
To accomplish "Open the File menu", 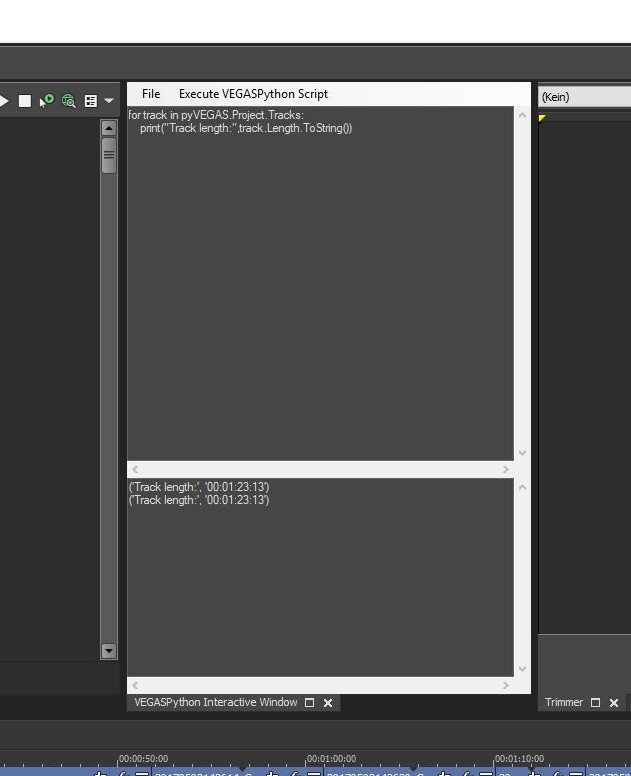I will [x=151, y=94].
